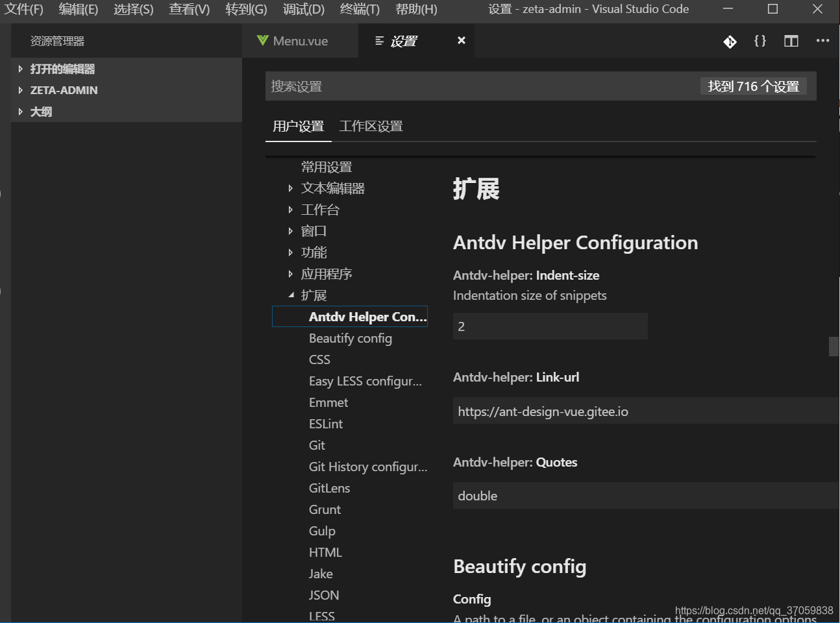Open settings JSON via curly braces icon
840x623 pixels.
click(x=760, y=41)
